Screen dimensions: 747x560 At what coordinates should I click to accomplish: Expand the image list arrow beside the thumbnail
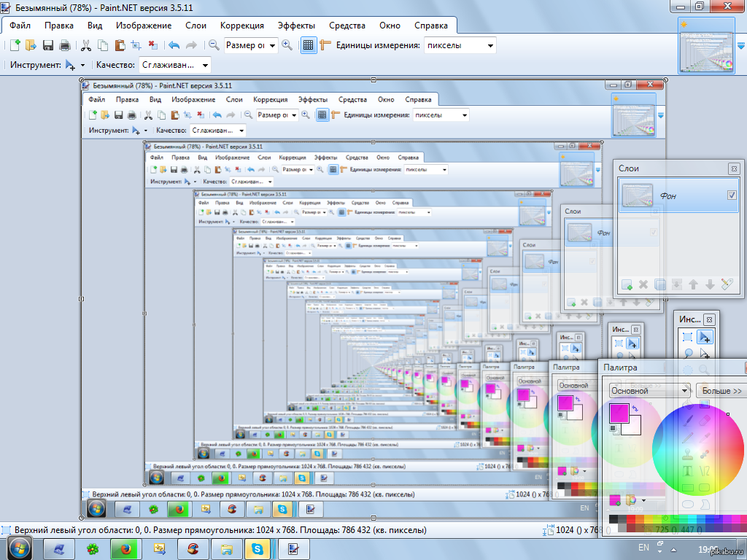[x=741, y=46]
